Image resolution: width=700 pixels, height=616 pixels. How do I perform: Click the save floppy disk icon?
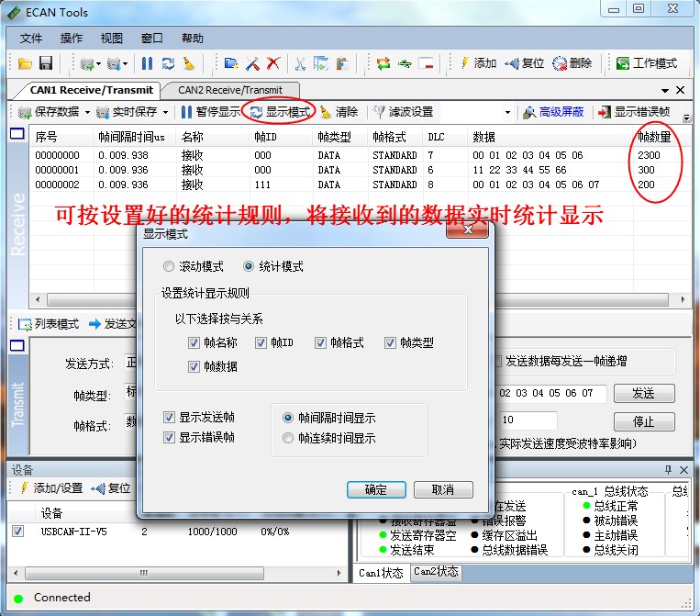pos(45,63)
